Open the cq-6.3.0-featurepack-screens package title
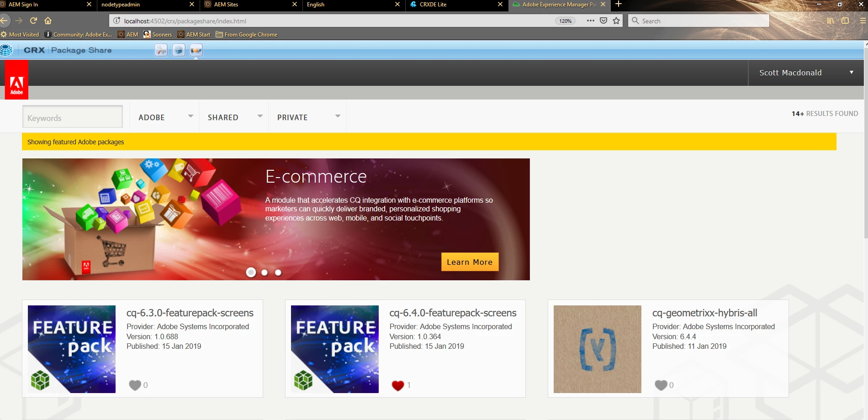This screenshot has height=420, width=868. point(190,313)
